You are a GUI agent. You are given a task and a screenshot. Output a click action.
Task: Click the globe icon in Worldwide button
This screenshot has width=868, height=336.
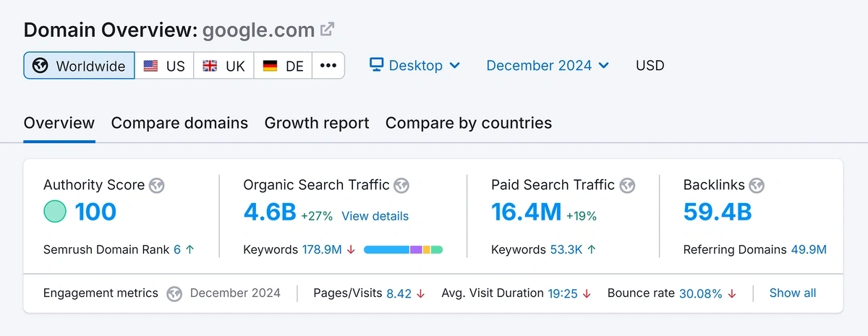(x=41, y=66)
